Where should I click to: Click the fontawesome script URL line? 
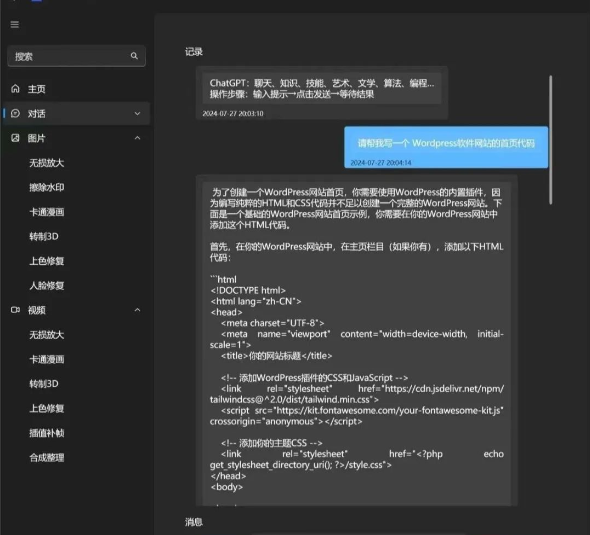(362, 410)
